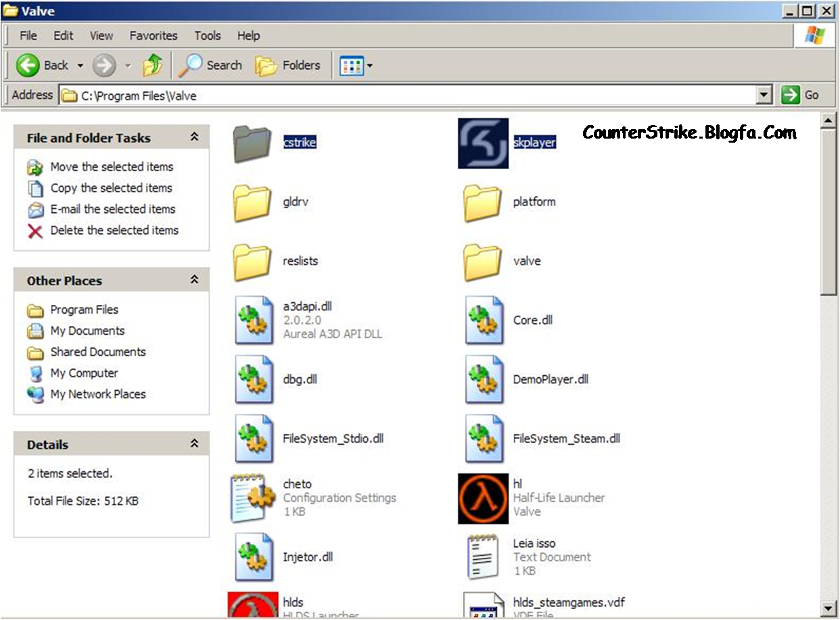Open the Search magnifier tool
This screenshot has height=620, width=840.
[x=190, y=65]
